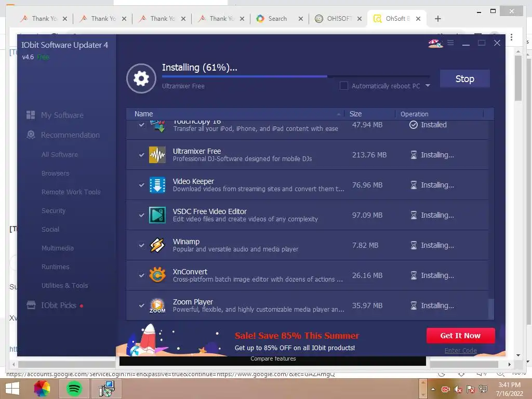The height and width of the screenshot is (399, 532).
Task: Uncheck the Video Keeper checkbox
Action: point(142,185)
